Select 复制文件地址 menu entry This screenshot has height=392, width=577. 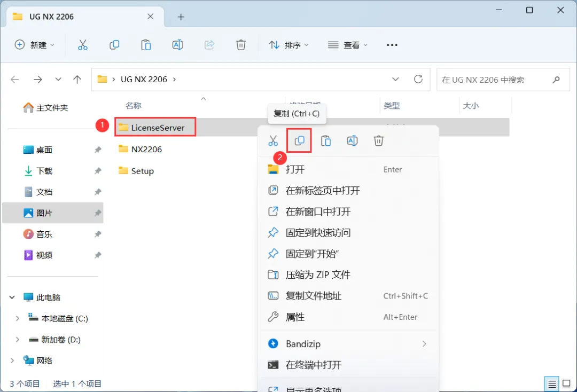[348, 296]
